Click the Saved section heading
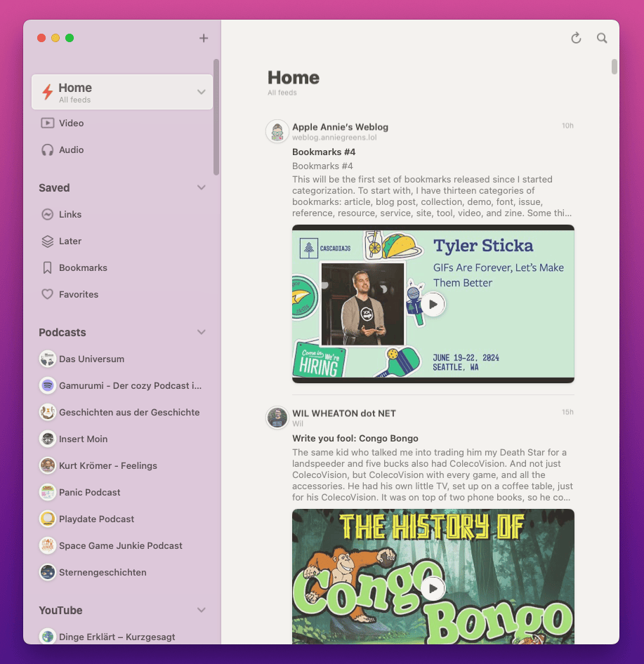This screenshot has height=664, width=644. click(x=54, y=187)
